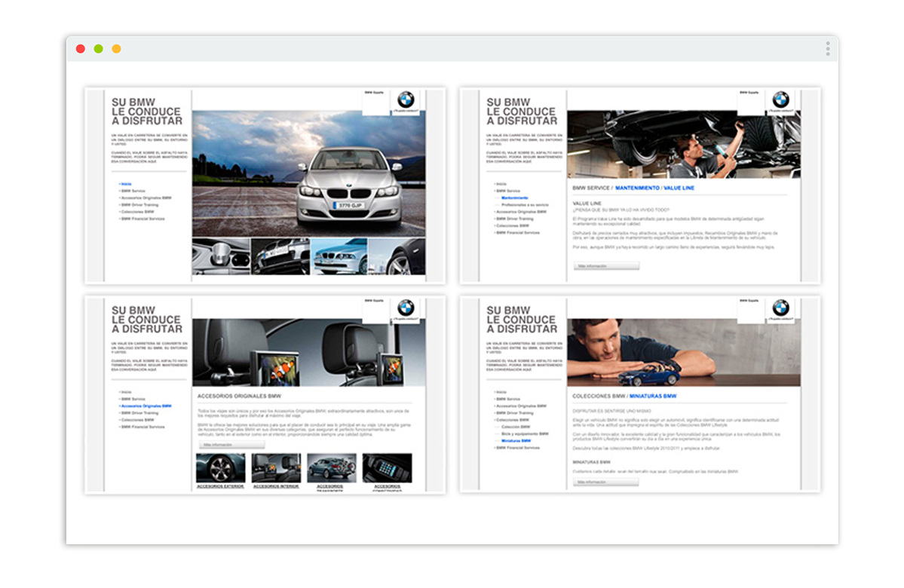
Task: Select the Mantenimiento submenu item
Action: pyautogui.click(x=515, y=198)
